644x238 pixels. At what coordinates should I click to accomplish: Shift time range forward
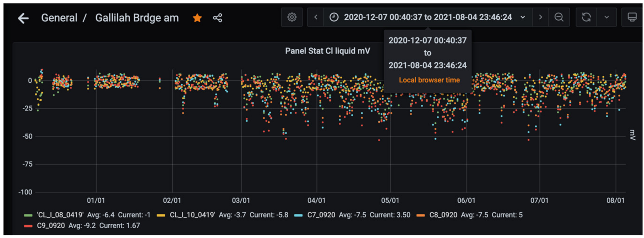coord(540,17)
